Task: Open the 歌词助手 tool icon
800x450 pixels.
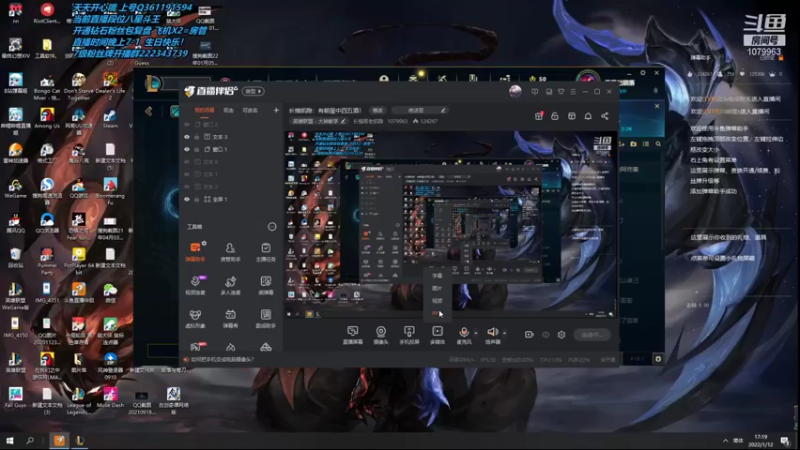Action: [x=265, y=318]
